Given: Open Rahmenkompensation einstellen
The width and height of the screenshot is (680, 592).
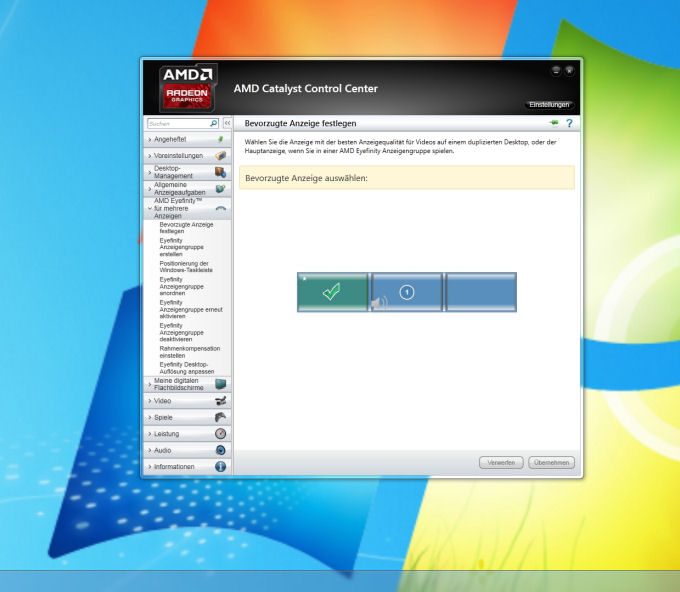Looking at the screenshot, I should pos(190,352).
